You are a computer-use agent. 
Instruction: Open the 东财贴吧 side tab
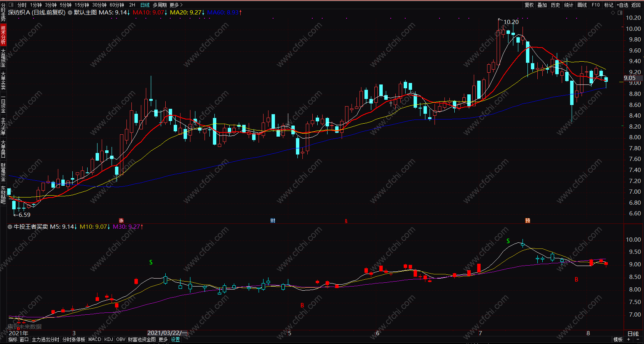3,195
